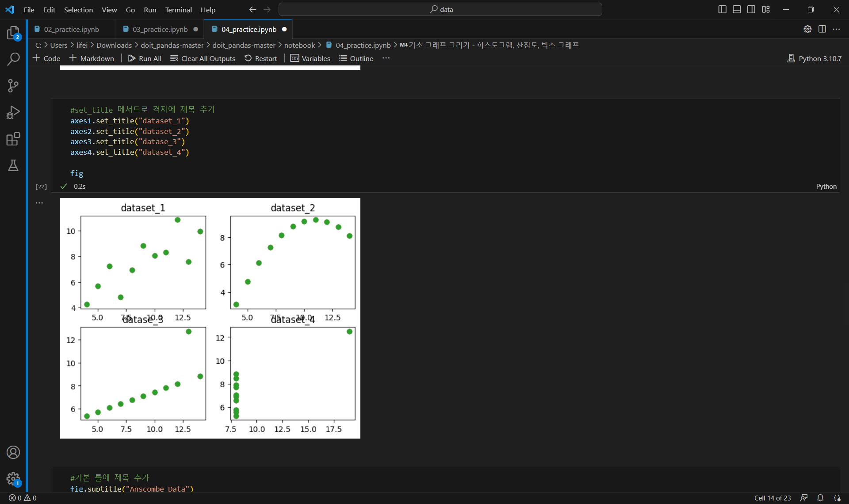Open the Testing flask icon

tap(13, 165)
